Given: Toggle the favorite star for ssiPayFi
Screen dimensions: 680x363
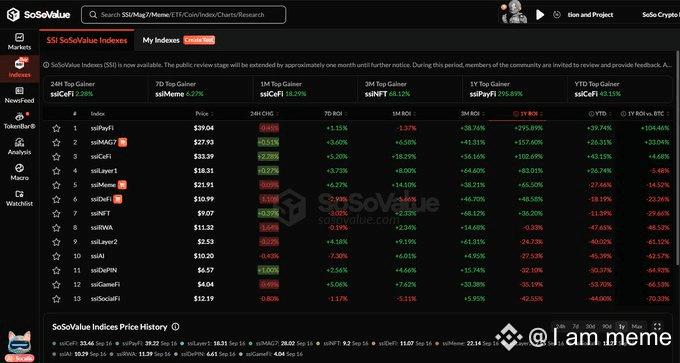Looking at the screenshot, I should click(56, 128).
